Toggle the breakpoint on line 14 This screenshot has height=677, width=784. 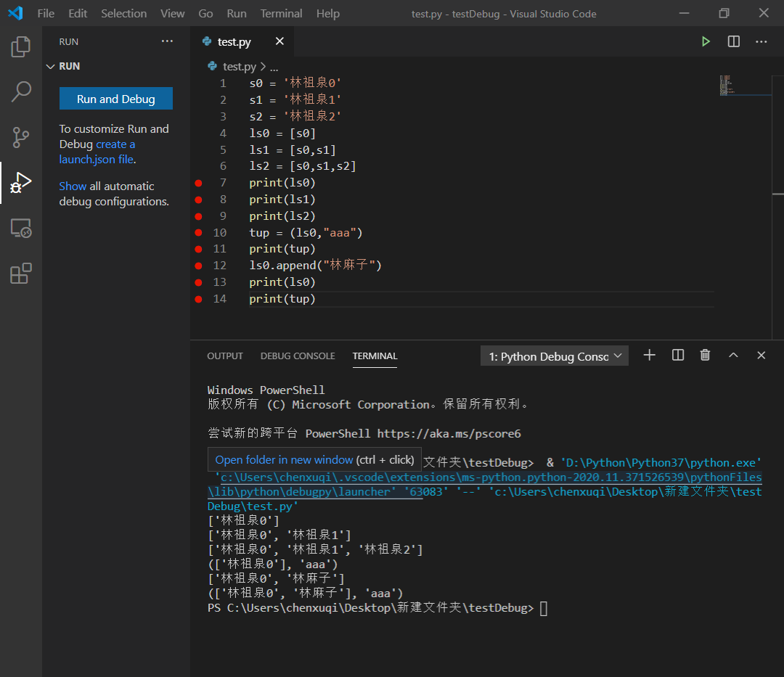[198, 298]
